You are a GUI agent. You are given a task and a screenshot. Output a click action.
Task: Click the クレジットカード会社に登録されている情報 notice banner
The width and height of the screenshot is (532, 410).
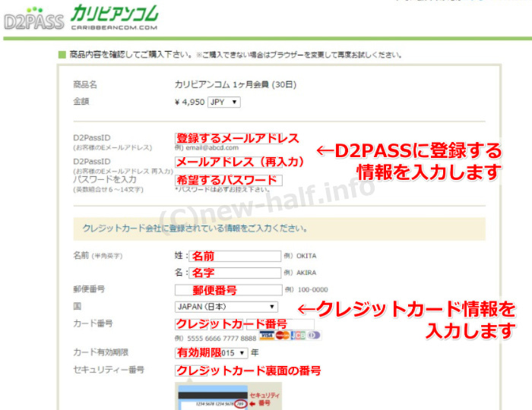[279, 229]
